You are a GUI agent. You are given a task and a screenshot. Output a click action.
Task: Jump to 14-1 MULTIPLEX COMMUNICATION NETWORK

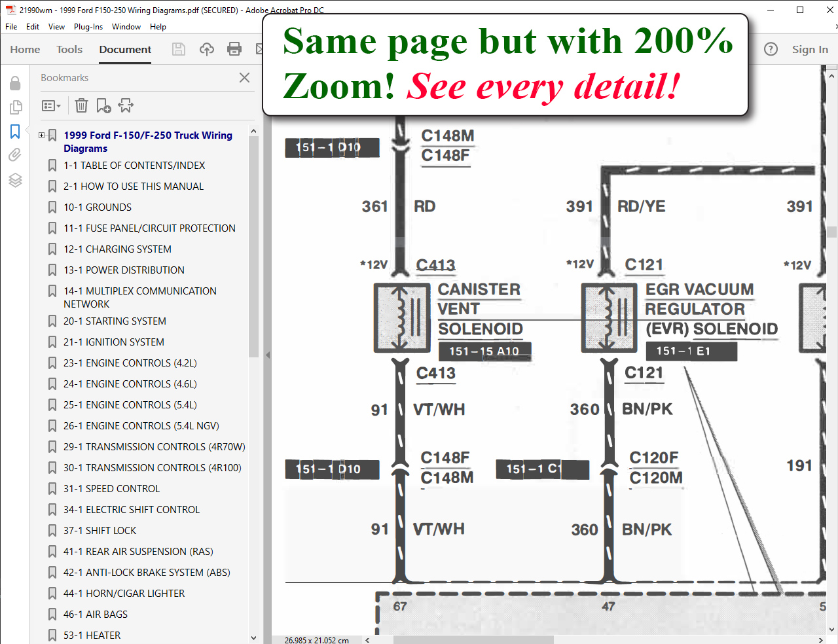pyautogui.click(x=140, y=297)
